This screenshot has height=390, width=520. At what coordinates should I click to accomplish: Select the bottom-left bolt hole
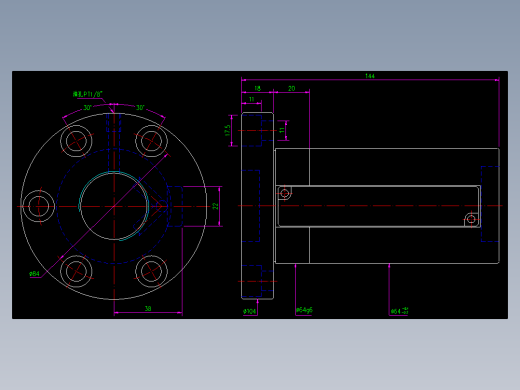(76, 271)
